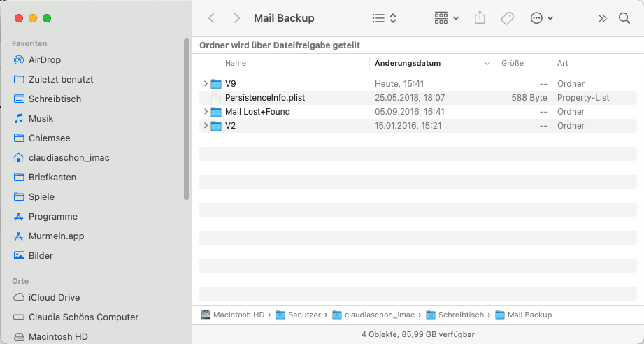644x344 pixels.
Task: Click the sidebar vertical scrollbar
Action: point(187,119)
